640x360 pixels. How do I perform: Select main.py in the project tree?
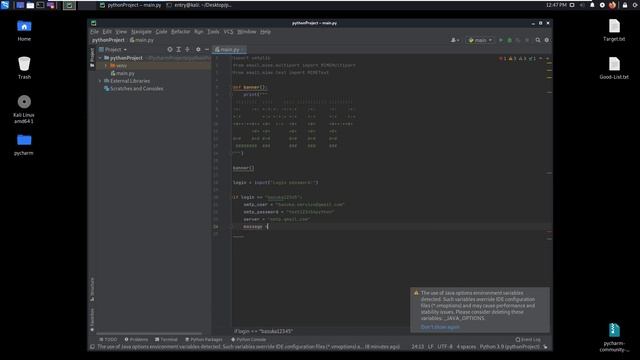[123, 73]
